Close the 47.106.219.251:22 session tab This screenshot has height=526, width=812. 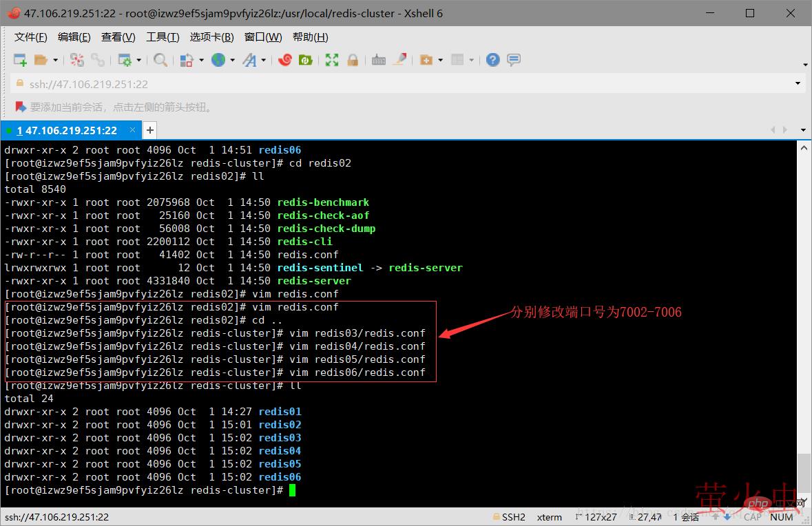(132, 130)
